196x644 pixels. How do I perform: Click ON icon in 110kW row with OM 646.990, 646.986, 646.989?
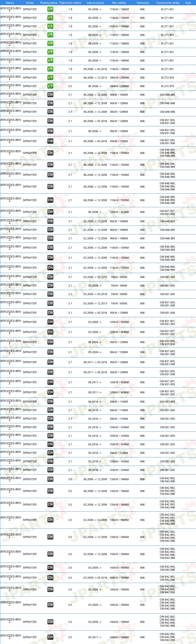point(50,153)
